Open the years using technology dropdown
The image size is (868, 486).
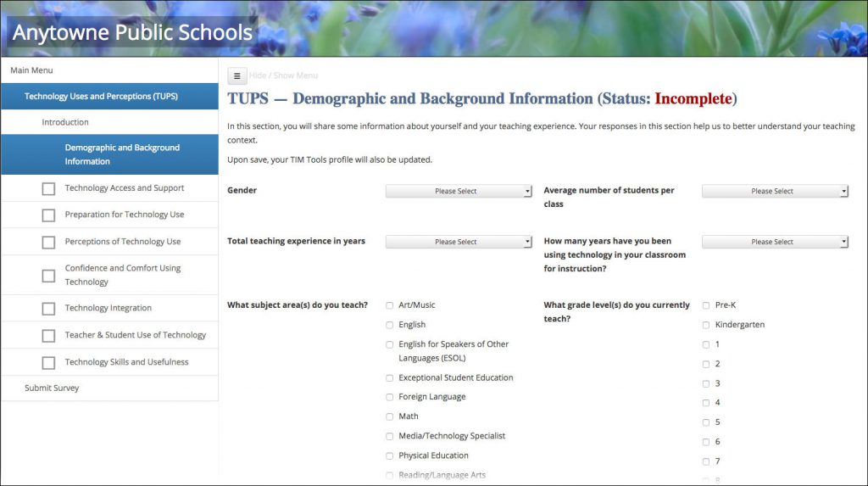coord(775,243)
